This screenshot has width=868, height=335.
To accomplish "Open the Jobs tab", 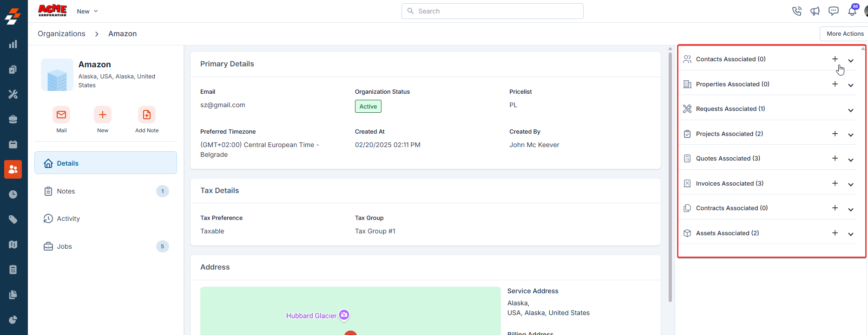I will [105, 246].
